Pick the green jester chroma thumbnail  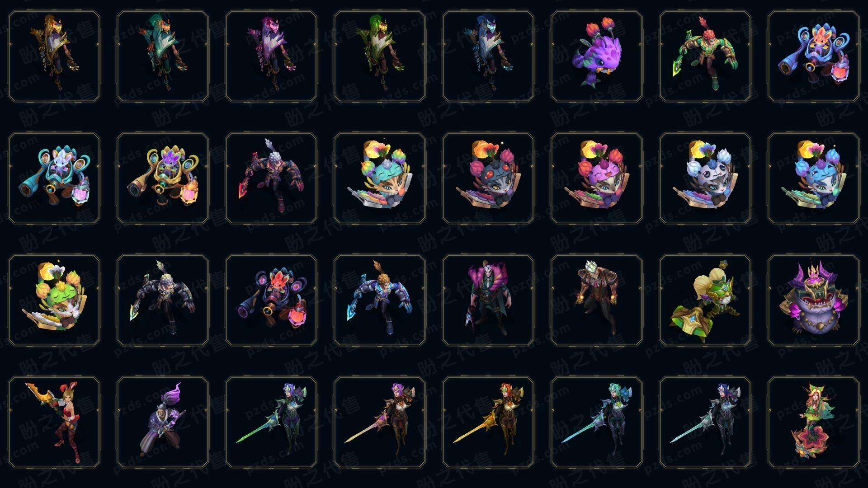click(x=380, y=56)
